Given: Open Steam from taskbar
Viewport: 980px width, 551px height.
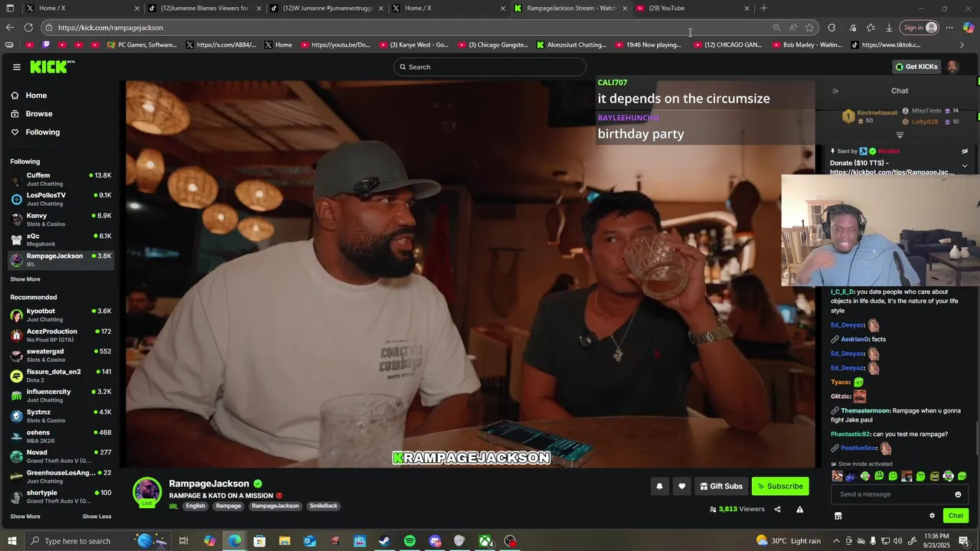Looking at the screenshot, I should tap(384, 541).
